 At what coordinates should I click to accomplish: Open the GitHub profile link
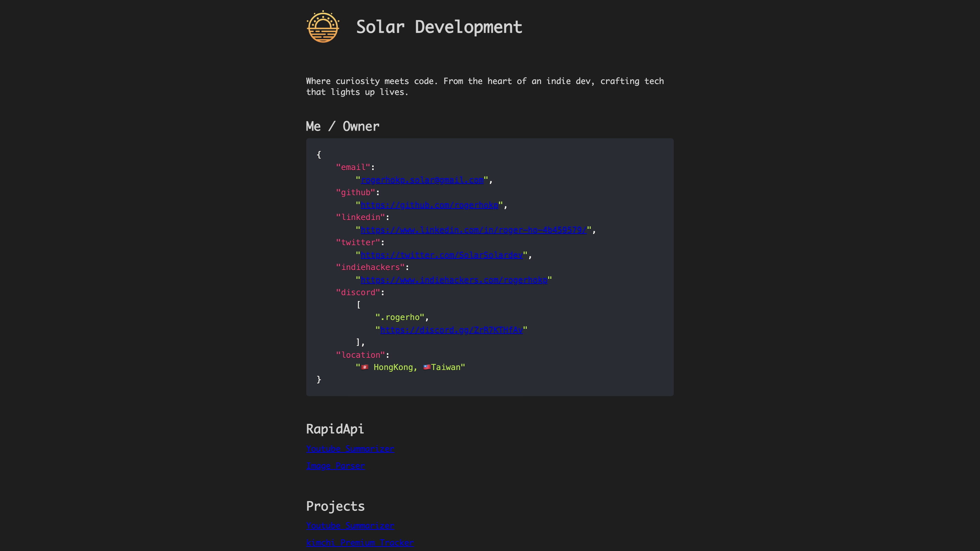(x=429, y=204)
